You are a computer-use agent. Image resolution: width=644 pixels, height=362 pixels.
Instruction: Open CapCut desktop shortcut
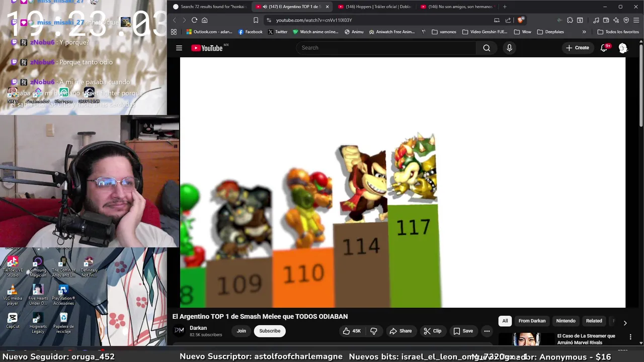click(x=13, y=321)
